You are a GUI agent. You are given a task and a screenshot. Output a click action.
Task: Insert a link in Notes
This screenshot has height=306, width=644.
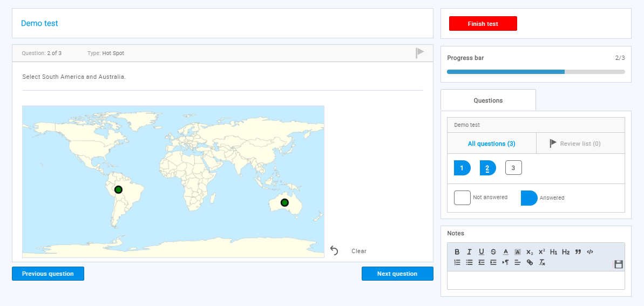click(530, 262)
